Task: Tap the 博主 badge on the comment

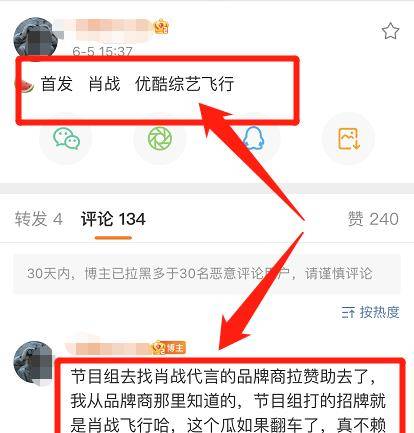Action: (168, 348)
